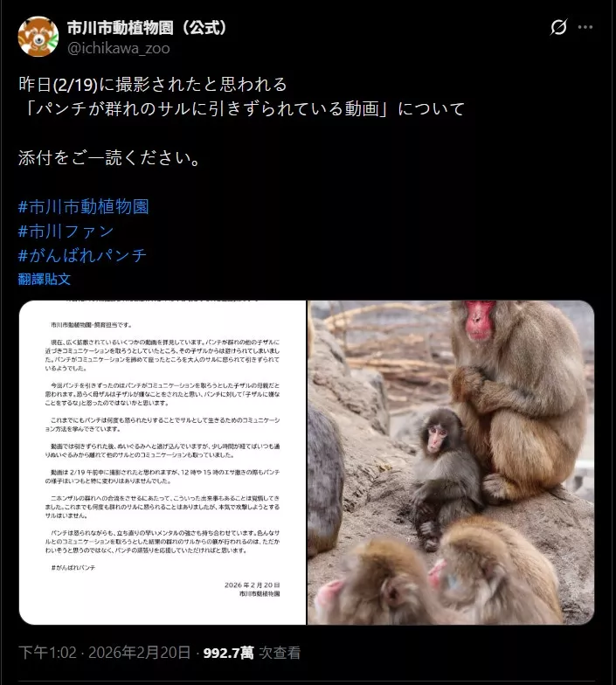Open the three-dot more options menu
Image resolution: width=616 pixels, height=685 pixels.
tap(585, 27)
